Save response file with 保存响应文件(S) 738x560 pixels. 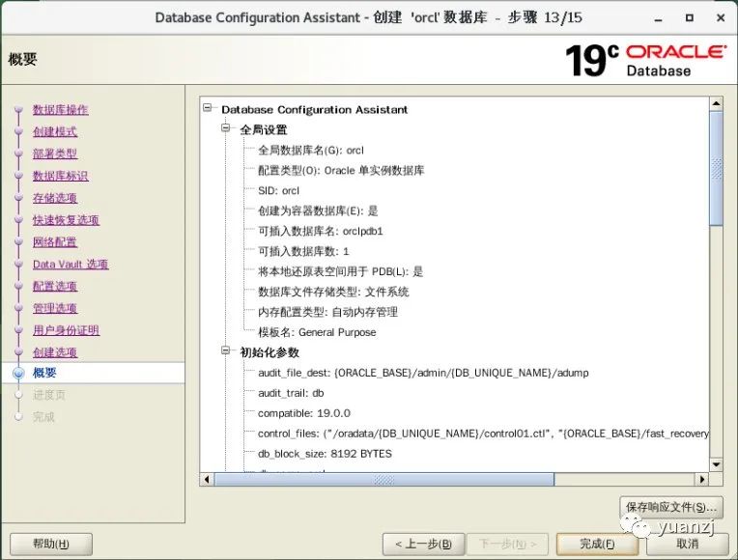click(671, 507)
